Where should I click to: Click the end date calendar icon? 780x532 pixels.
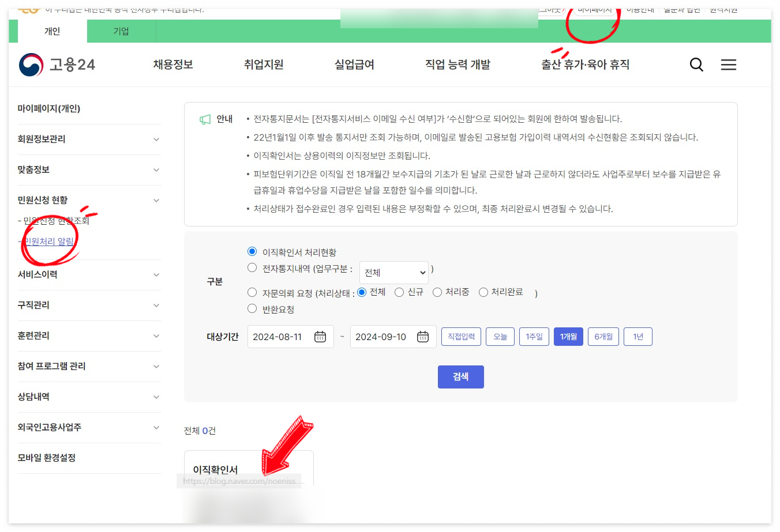click(x=423, y=337)
